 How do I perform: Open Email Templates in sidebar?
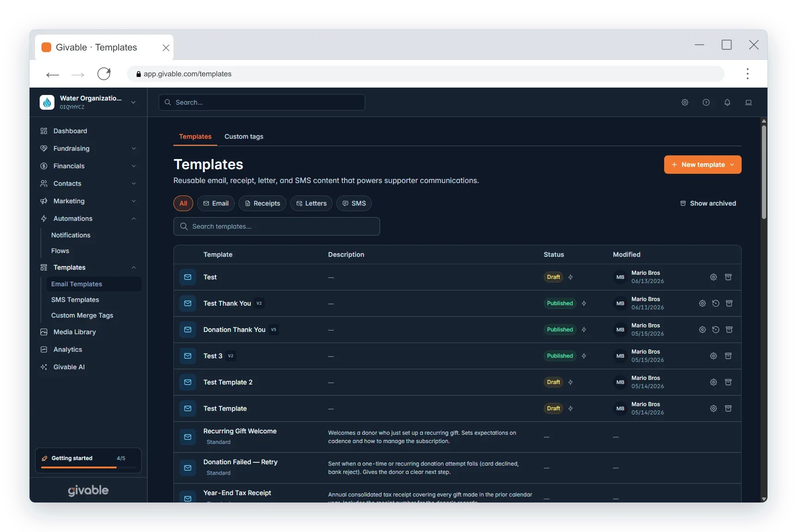click(94, 284)
